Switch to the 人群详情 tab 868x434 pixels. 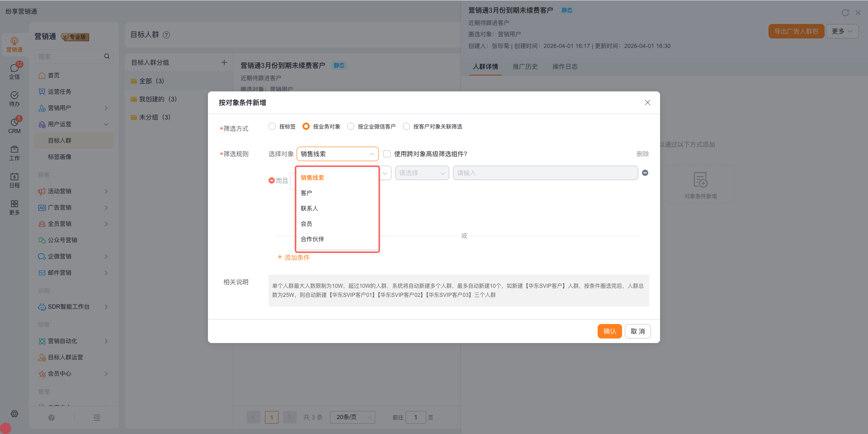(x=486, y=67)
